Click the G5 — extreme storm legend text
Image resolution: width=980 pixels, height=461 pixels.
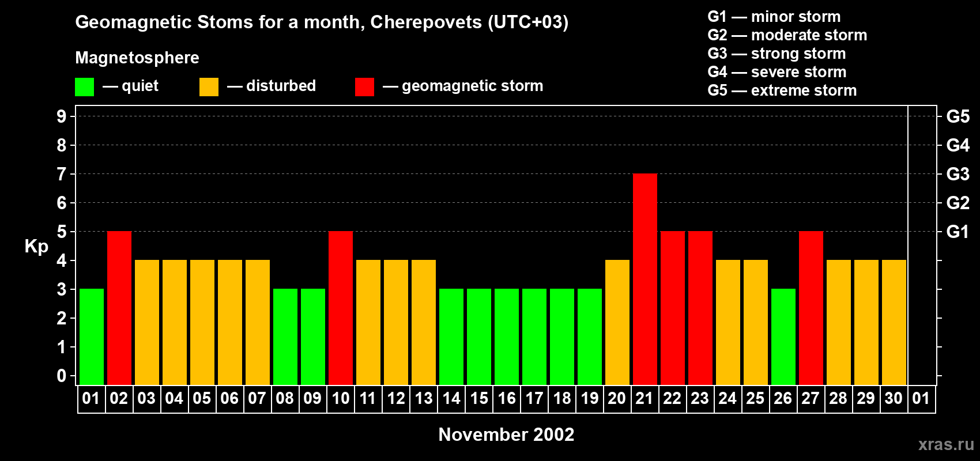(x=782, y=90)
